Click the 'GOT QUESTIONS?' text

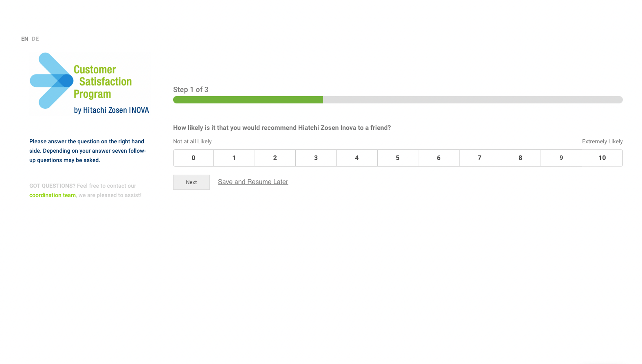(x=53, y=186)
